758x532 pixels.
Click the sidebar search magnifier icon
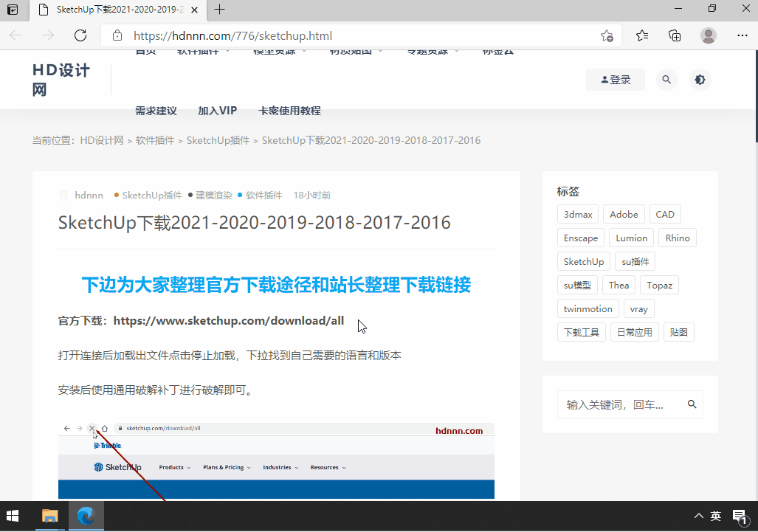pyautogui.click(x=692, y=404)
